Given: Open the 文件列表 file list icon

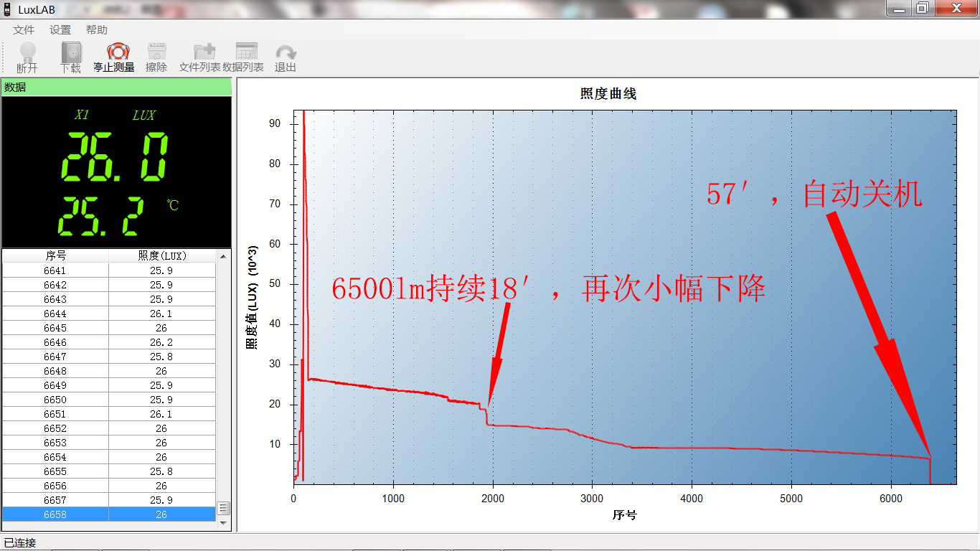Looking at the screenshot, I should [200, 58].
